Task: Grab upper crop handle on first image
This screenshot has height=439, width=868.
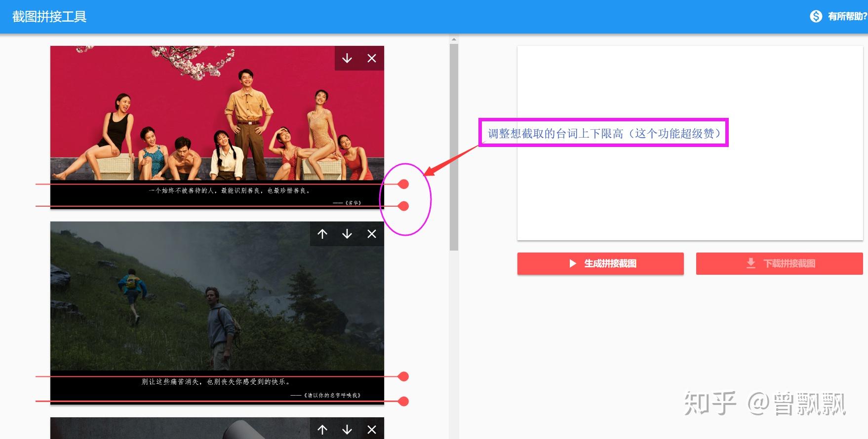Action: [x=403, y=184]
